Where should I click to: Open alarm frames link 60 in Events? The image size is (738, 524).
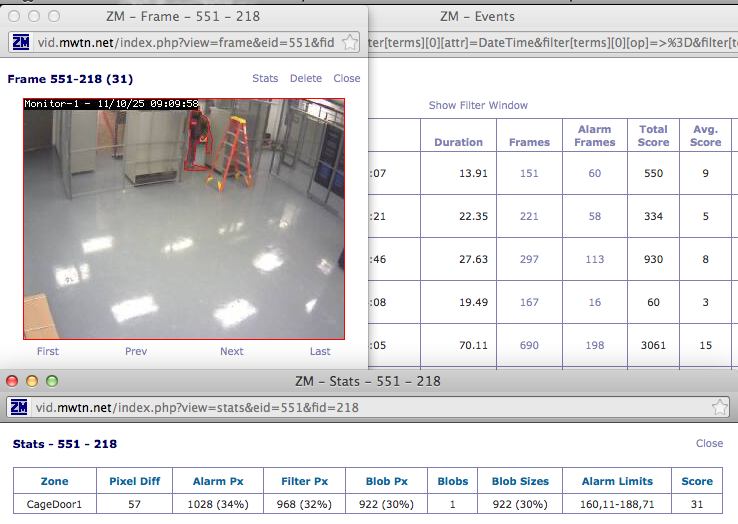(594, 173)
